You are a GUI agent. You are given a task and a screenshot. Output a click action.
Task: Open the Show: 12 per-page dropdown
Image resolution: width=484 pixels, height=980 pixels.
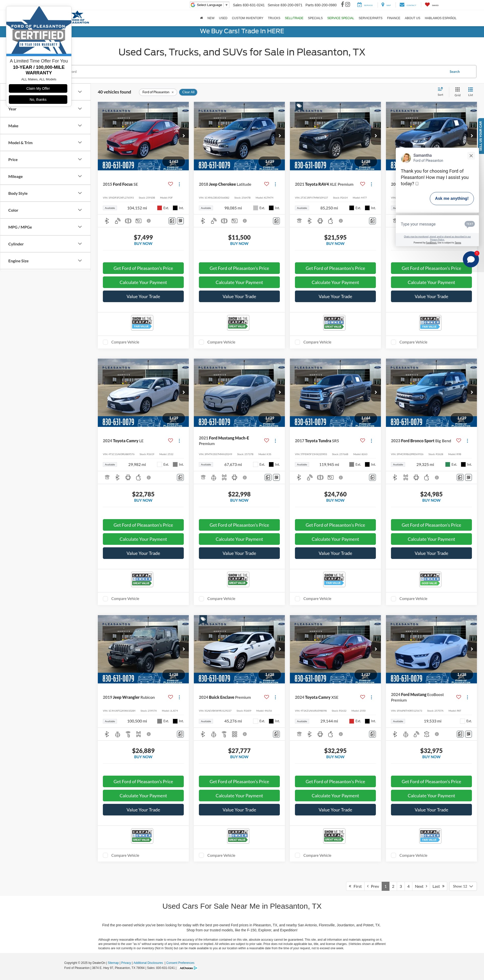tap(463, 886)
